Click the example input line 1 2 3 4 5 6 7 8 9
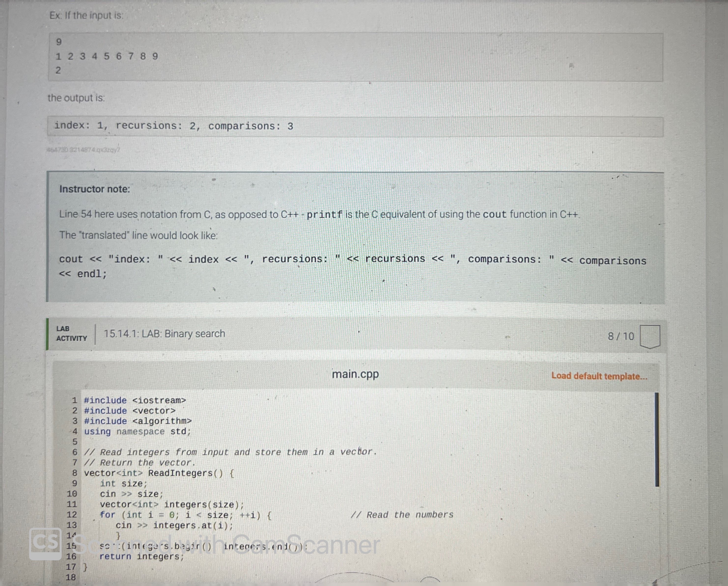 [107, 56]
